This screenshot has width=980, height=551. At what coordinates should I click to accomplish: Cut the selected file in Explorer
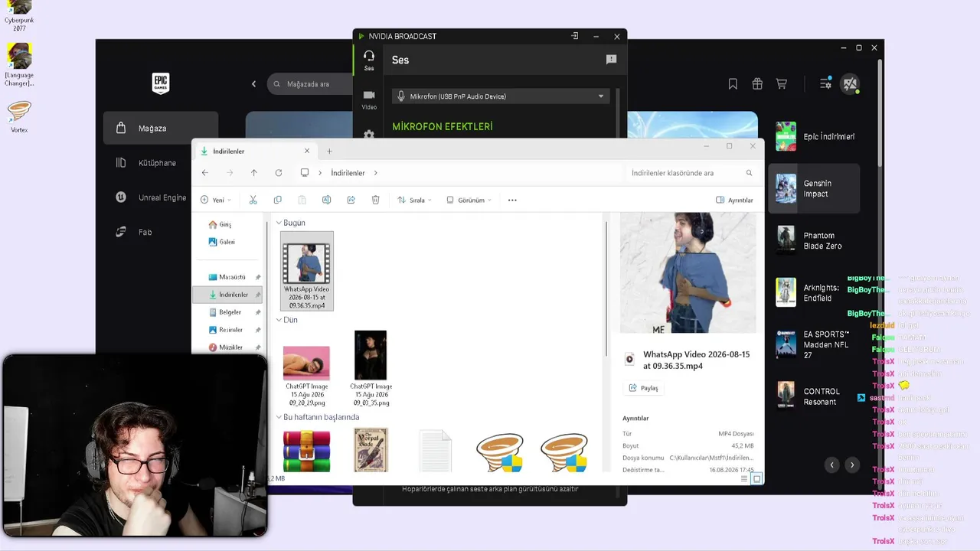pos(253,200)
